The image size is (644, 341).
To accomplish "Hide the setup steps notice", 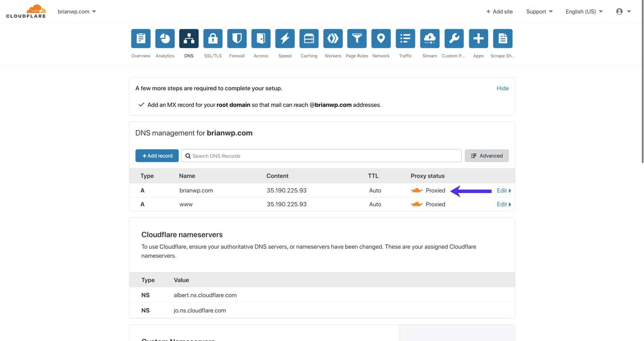I will coord(502,88).
